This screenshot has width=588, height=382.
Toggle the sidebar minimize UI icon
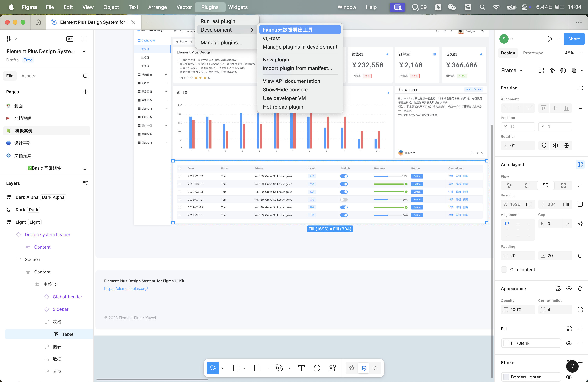coord(84,39)
